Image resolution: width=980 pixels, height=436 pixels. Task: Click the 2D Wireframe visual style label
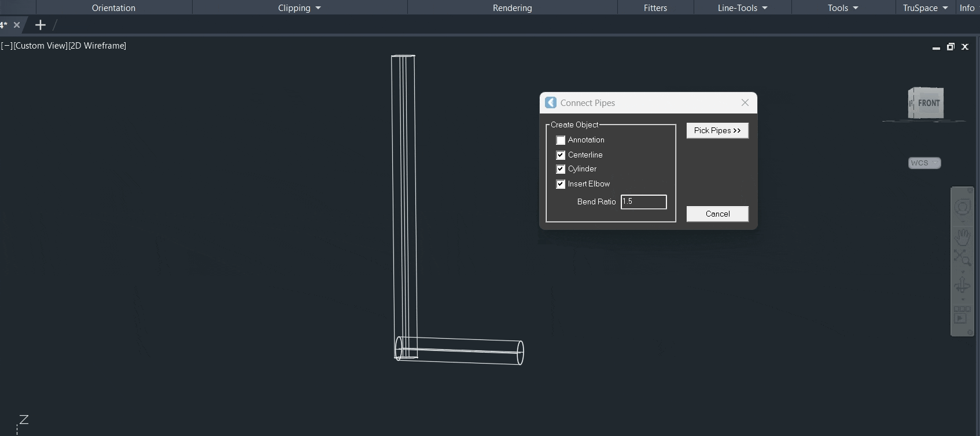click(97, 46)
